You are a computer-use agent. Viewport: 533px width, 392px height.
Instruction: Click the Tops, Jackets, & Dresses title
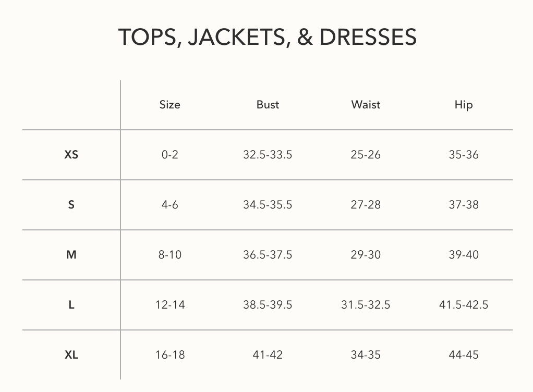[267, 37]
